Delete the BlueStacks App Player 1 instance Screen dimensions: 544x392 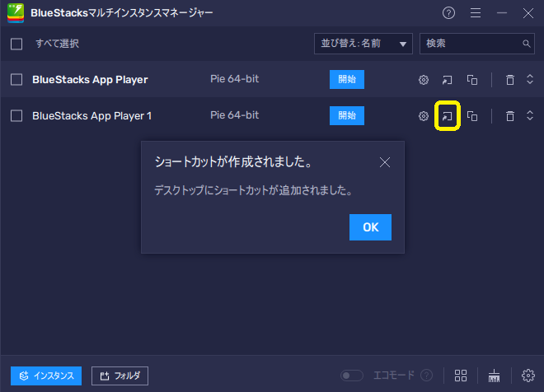(510, 116)
